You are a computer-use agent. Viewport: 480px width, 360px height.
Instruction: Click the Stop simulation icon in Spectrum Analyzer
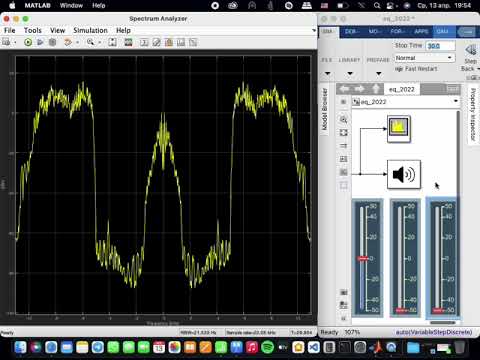coord(52,42)
